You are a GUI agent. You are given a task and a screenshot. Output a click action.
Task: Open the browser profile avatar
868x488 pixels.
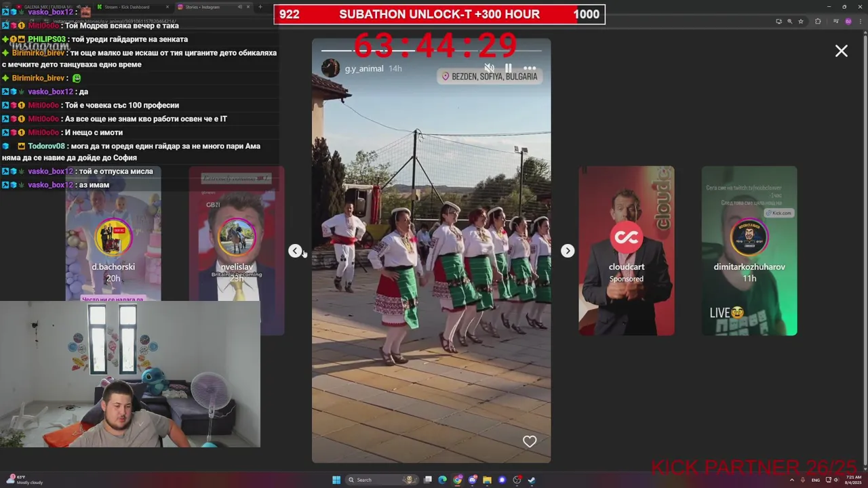tap(848, 21)
